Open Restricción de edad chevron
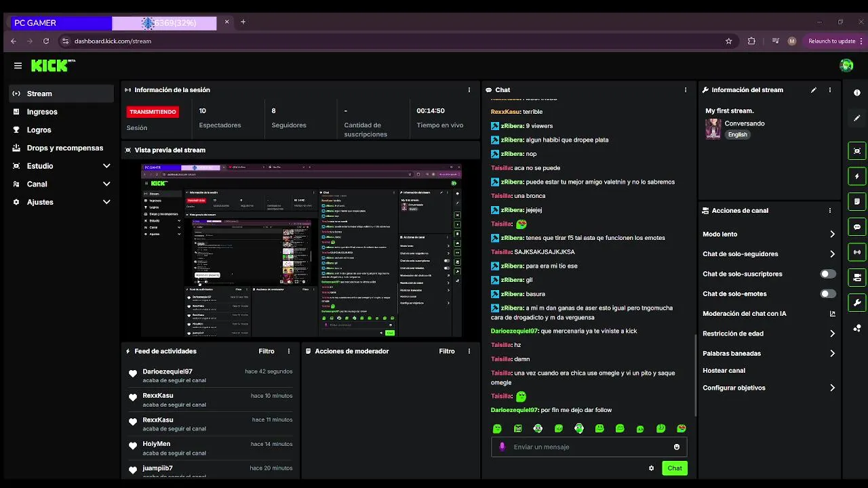The height and width of the screenshot is (488, 868). pos(833,333)
